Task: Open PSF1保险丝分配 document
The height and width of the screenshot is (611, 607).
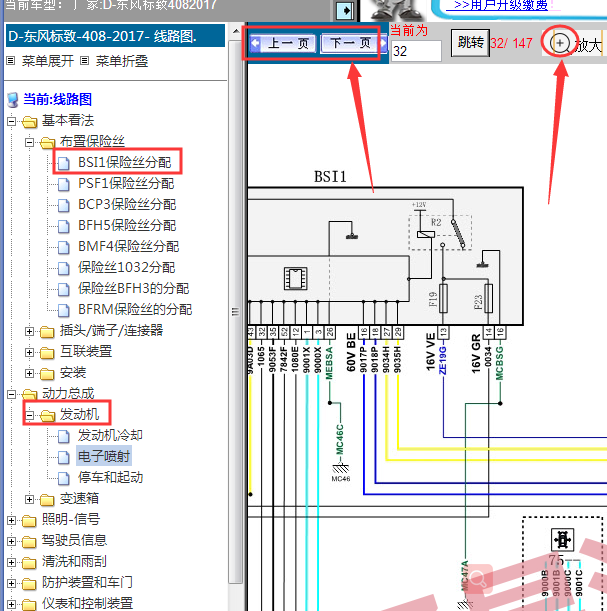Action: click(x=126, y=183)
